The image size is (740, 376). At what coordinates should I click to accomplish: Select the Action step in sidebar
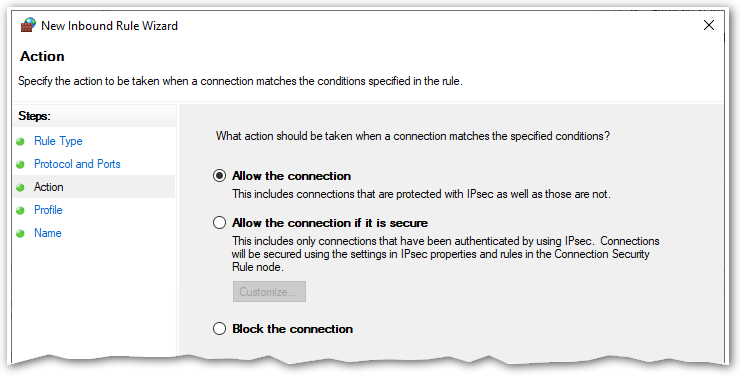(x=49, y=187)
